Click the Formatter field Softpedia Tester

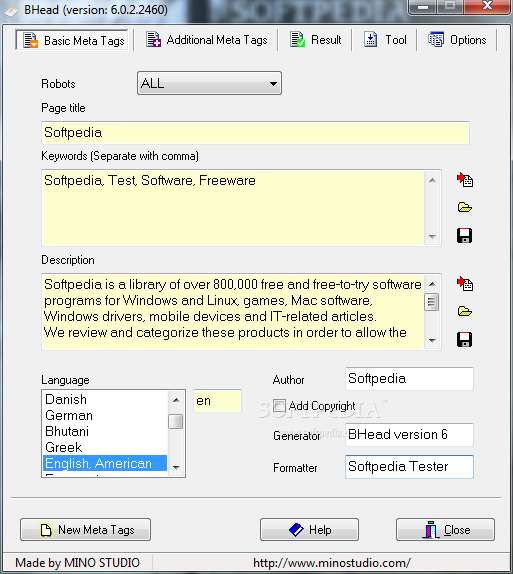pos(409,467)
